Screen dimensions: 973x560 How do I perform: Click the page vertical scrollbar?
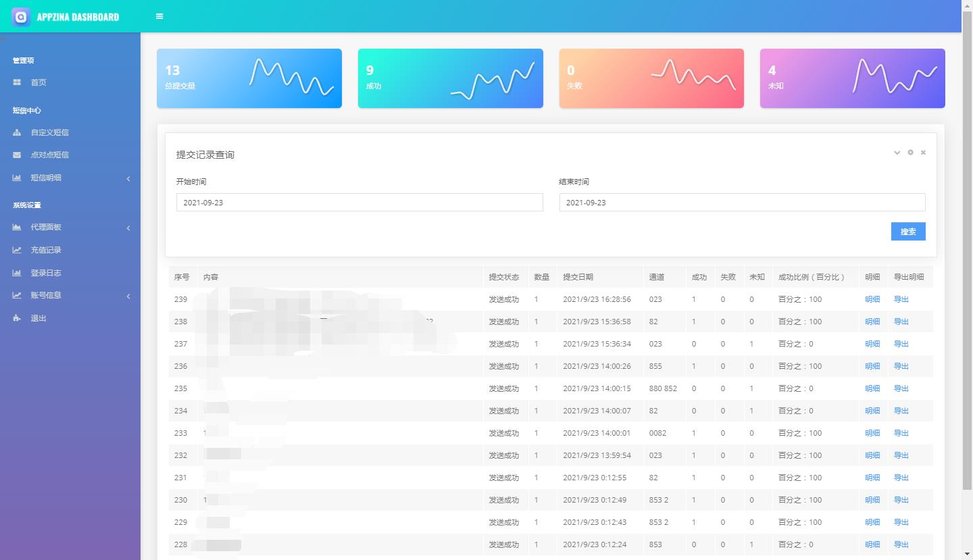pyautogui.click(x=967, y=250)
